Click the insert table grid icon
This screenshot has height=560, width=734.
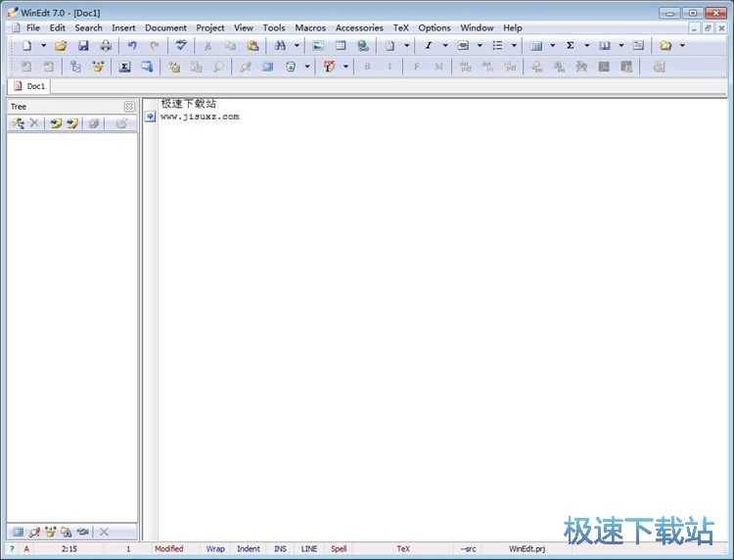coord(341,45)
